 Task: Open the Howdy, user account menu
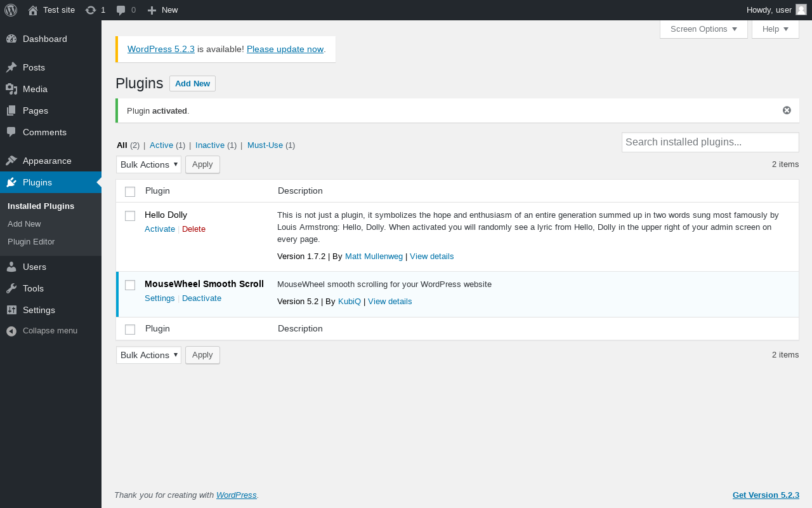[776, 10]
